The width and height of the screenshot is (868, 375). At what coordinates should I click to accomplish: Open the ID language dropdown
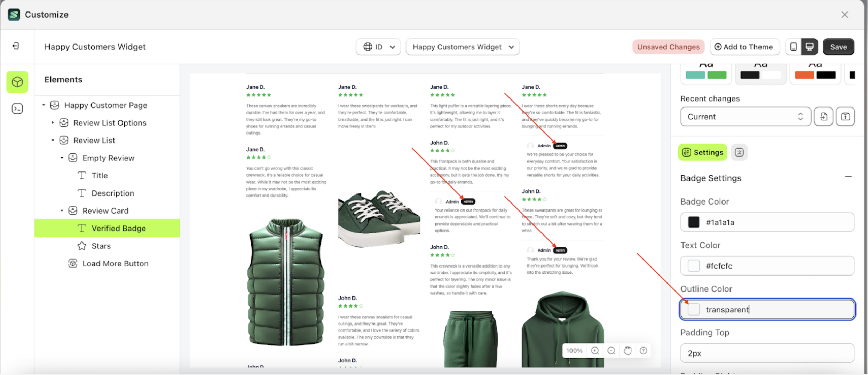pyautogui.click(x=378, y=47)
